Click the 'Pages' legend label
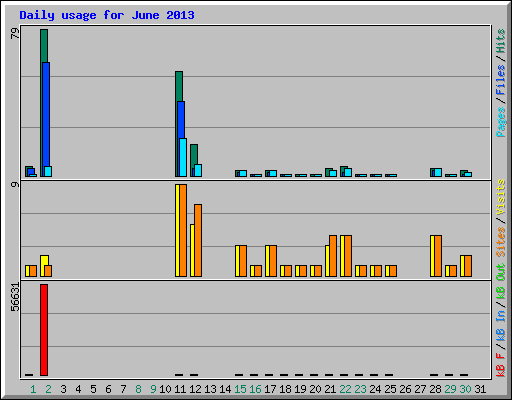The image size is (512, 400). coord(501,122)
